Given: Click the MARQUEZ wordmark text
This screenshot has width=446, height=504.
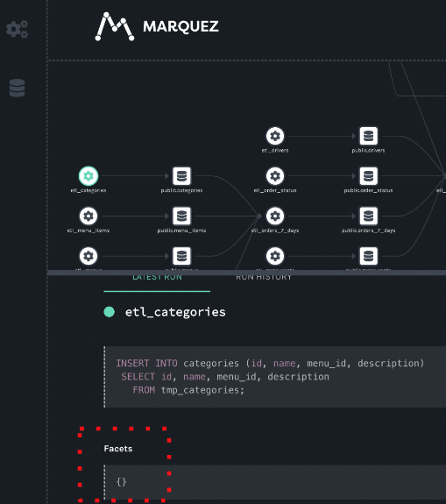Looking at the screenshot, I should (181, 26).
